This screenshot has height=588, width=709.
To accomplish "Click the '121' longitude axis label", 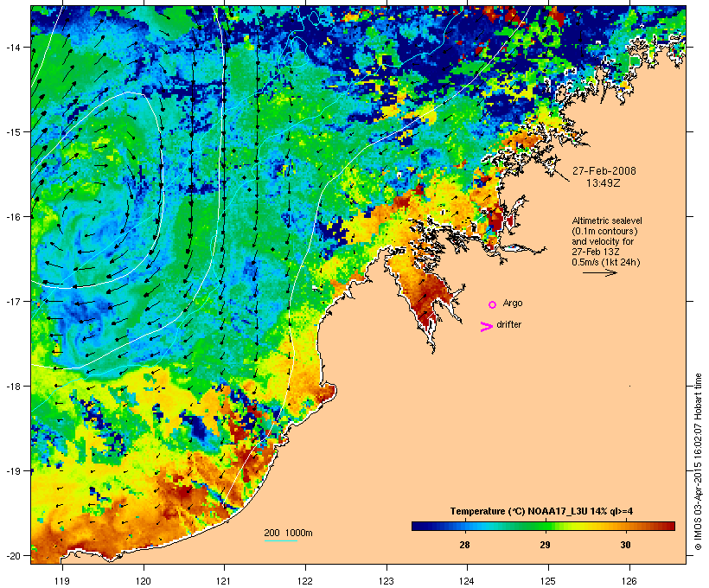I will pyautogui.click(x=224, y=581).
